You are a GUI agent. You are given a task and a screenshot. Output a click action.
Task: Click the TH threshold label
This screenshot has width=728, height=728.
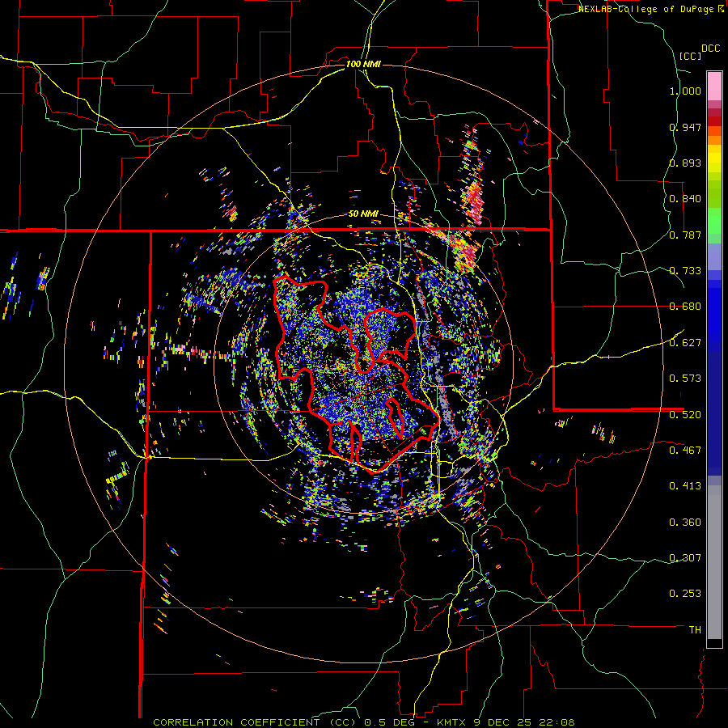[x=695, y=630]
